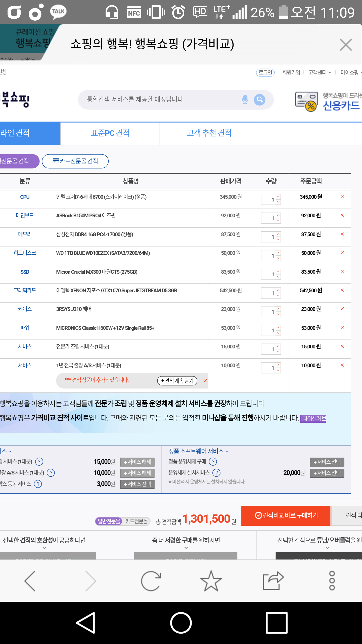
Task: Click the 로그인 link
Action: click(265, 72)
